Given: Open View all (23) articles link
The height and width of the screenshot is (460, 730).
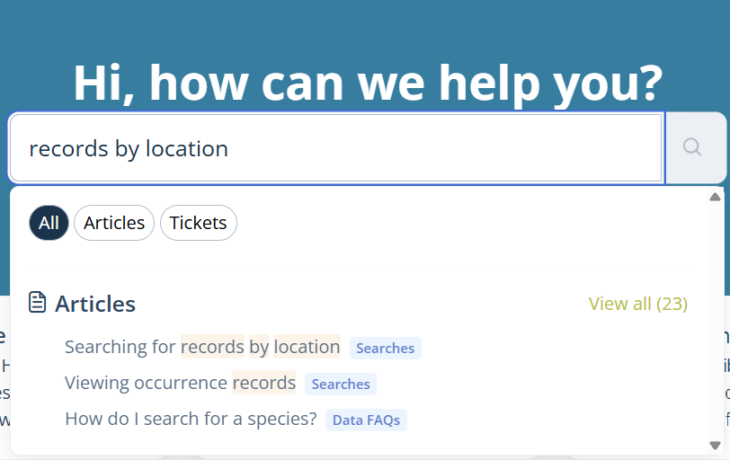Looking at the screenshot, I should coord(638,304).
